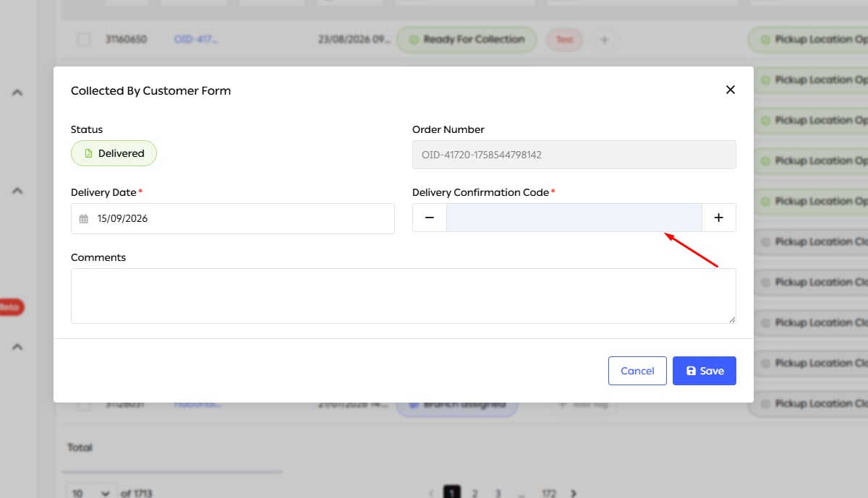Click the Comments label

coord(98,257)
